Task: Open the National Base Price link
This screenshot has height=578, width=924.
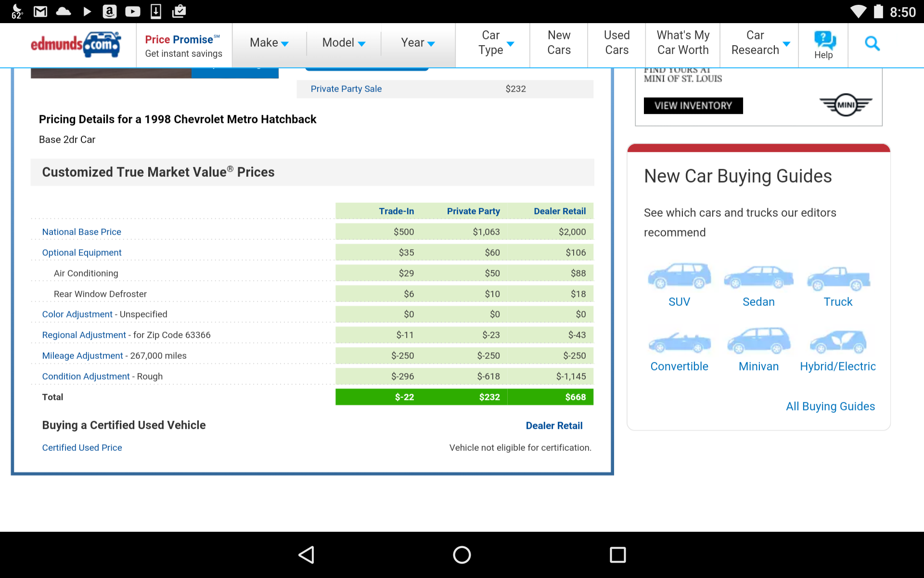Action: (x=81, y=232)
